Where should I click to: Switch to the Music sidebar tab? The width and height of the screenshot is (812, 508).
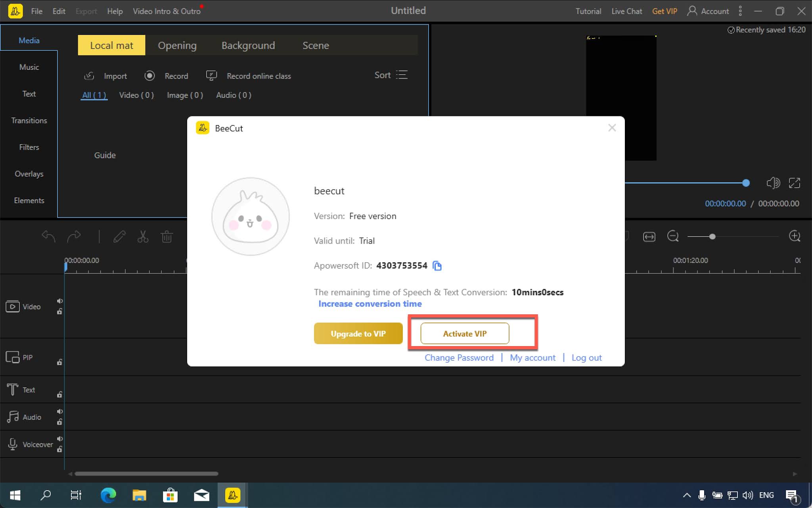pos(29,67)
